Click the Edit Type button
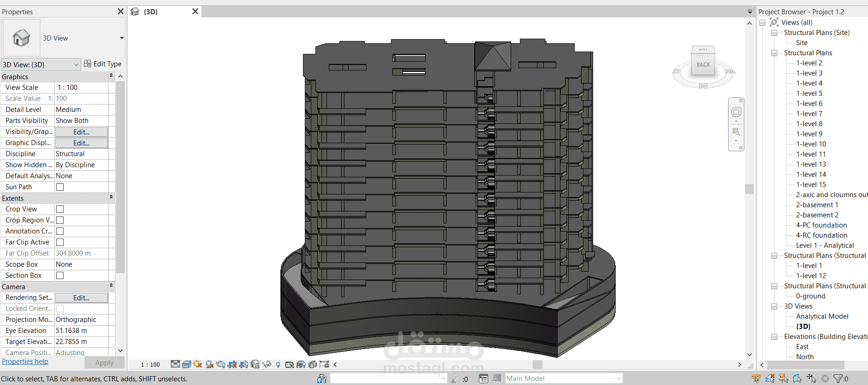This screenshot has width=868, height=385. (103, 64)
